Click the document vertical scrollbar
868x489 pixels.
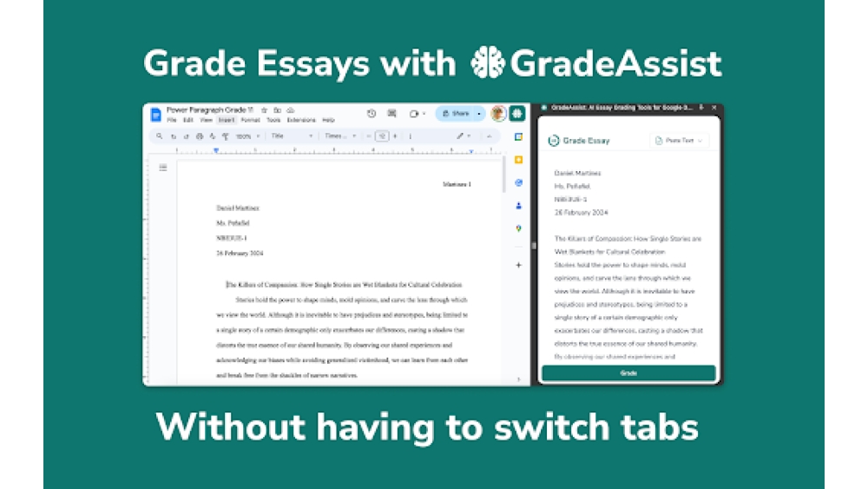(503, 175)
